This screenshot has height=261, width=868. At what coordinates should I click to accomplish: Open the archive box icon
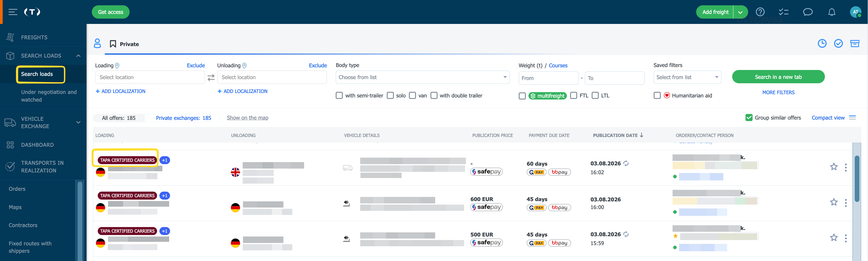(x=854, y=43)
